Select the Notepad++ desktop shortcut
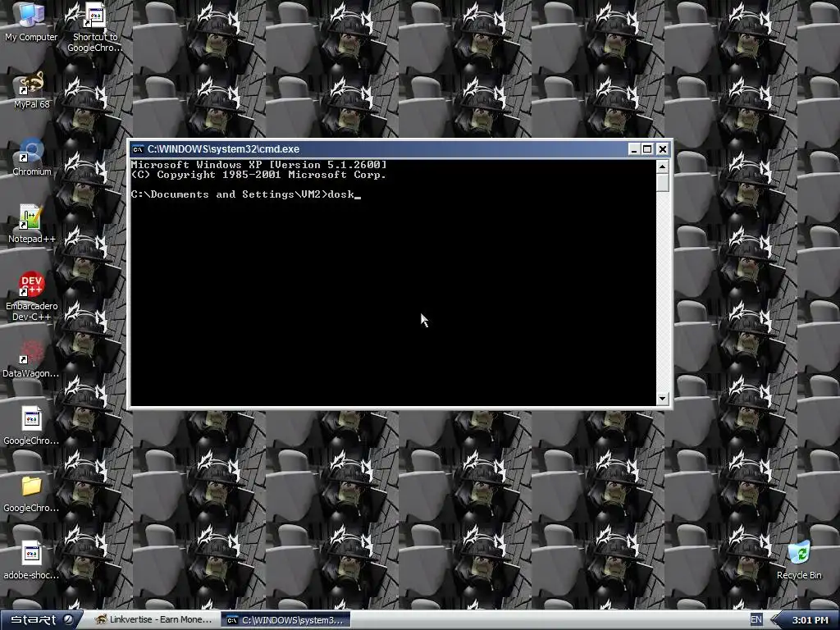 click(x=32, y=225)
